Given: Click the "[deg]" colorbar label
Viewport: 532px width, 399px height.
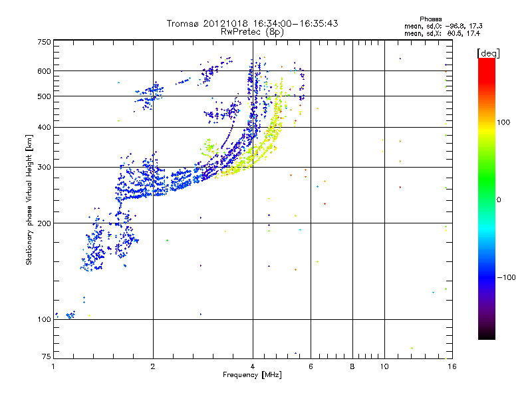Looking at the screenshot, I should (x=488, y=53).
